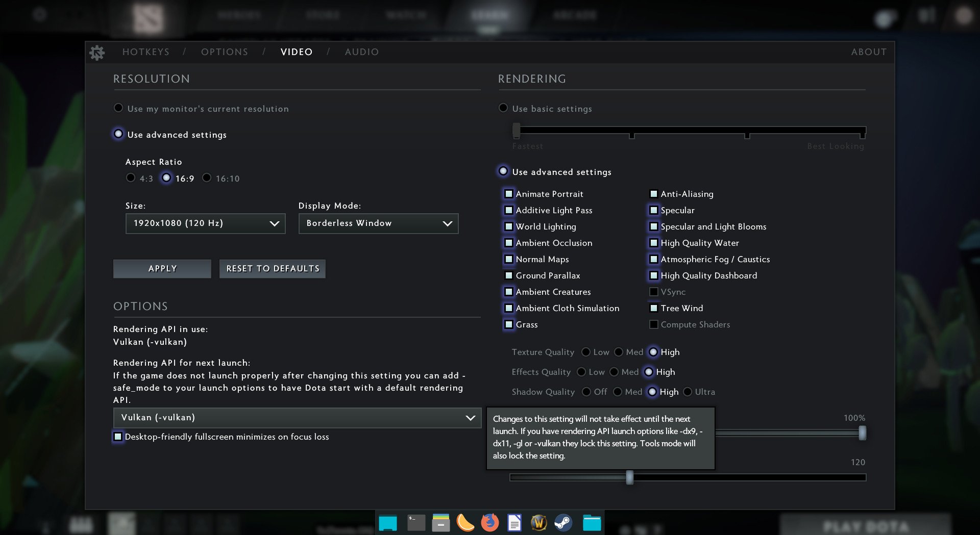Switch to the Hotkeys tab
This screenshot has height=535, width=980.
tap(146, 52)
